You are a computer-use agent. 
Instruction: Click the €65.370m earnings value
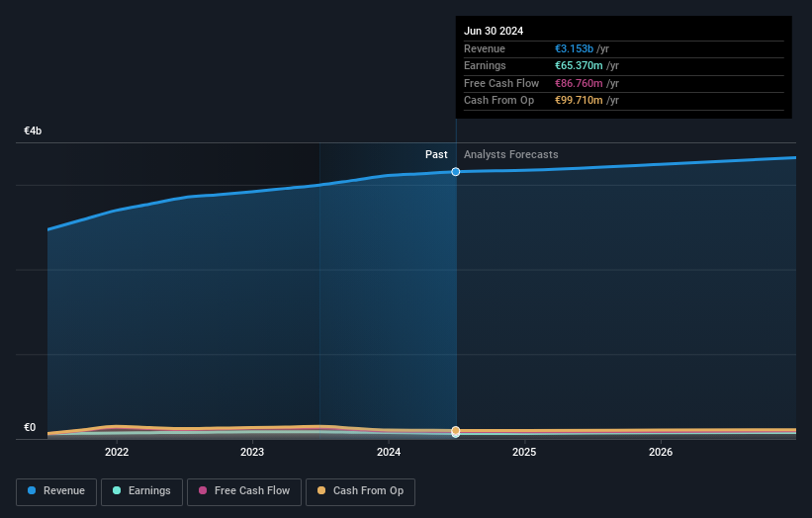579,65
